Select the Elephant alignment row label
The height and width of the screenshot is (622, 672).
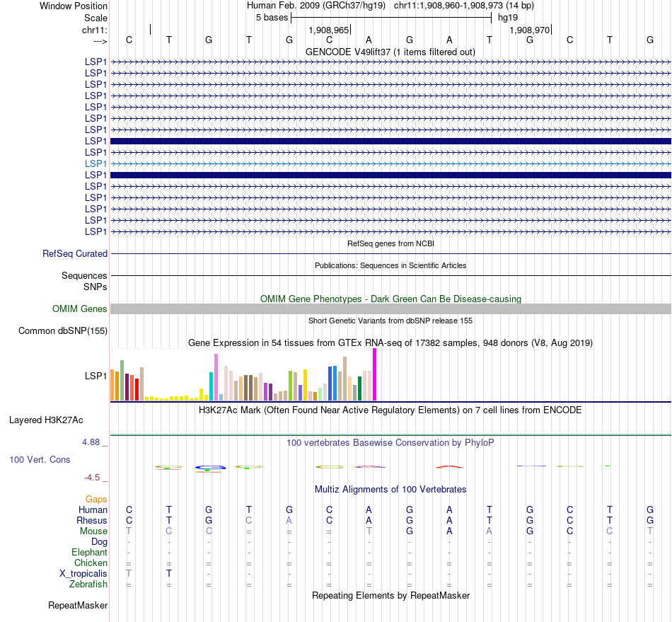click(89, 552)
